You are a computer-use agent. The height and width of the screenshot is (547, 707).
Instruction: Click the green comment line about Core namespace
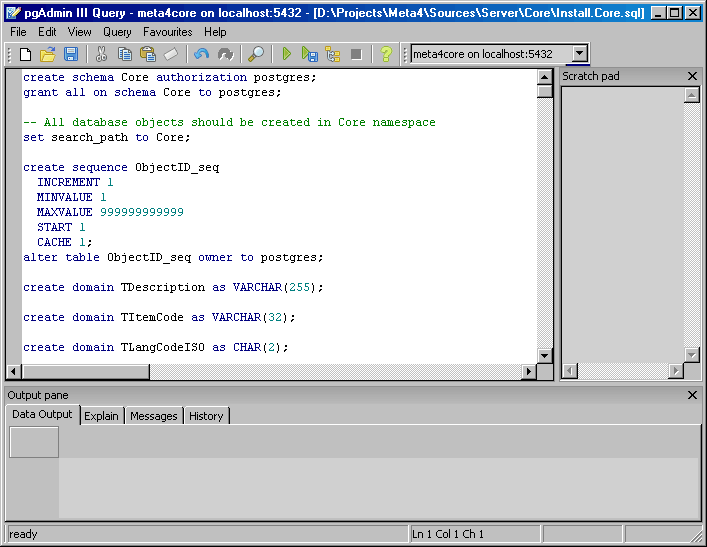point(230,122)
